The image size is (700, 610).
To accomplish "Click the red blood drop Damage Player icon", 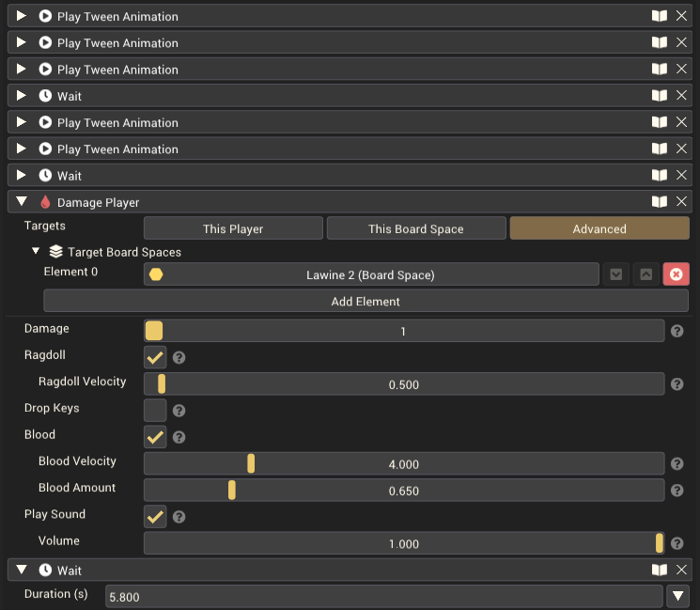I will pos(45,202).
